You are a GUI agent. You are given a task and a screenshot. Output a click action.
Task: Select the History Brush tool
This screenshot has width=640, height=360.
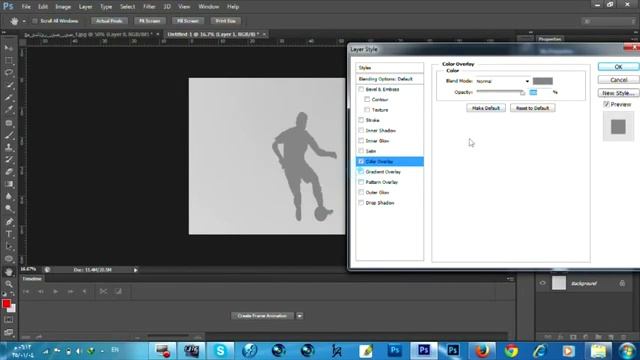pyautogui.click(x=9, y=159)
